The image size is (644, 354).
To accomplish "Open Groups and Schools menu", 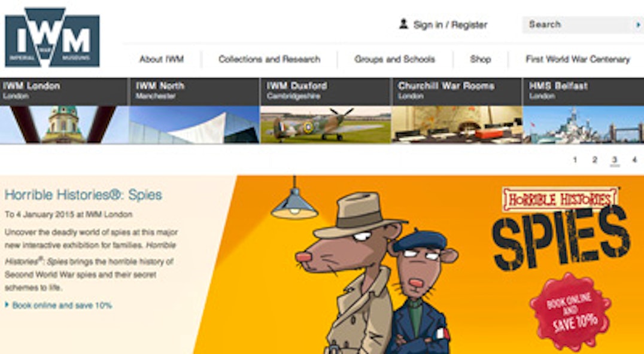I will pyautogui.click(x=394, y=59).
